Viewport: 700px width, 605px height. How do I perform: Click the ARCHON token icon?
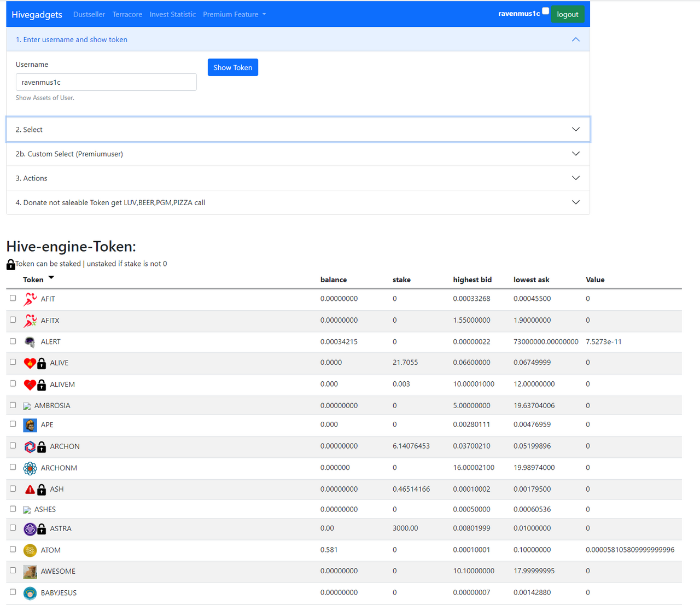tap(30, 447)
